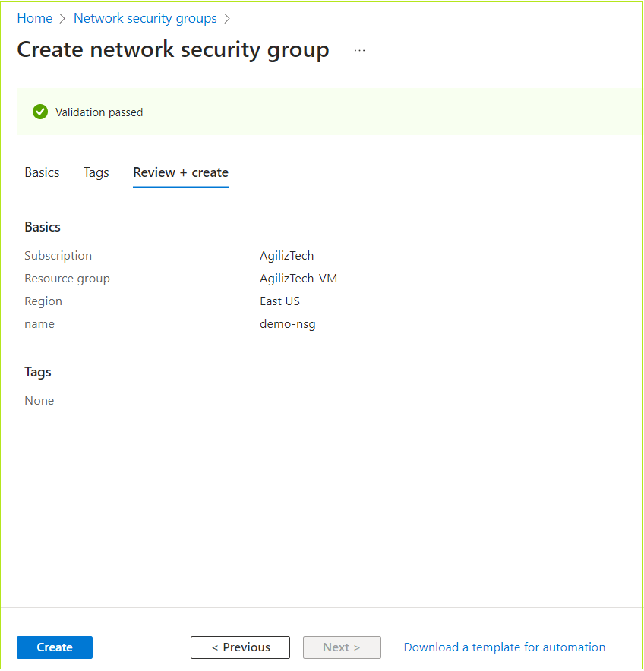This screenshot has height=671, width=644.
Task: Click the Previous navigation button
Action: tap(240, 647)
